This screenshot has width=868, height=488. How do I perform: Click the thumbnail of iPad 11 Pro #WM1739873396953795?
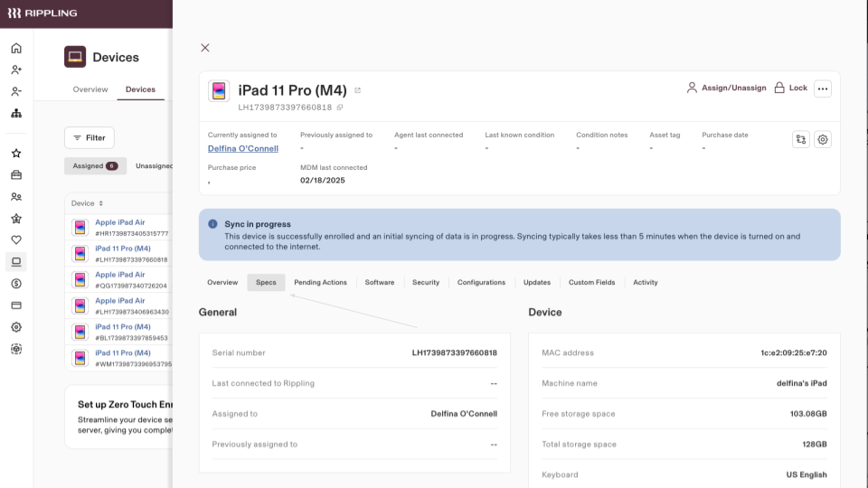(x=80, y=358)
